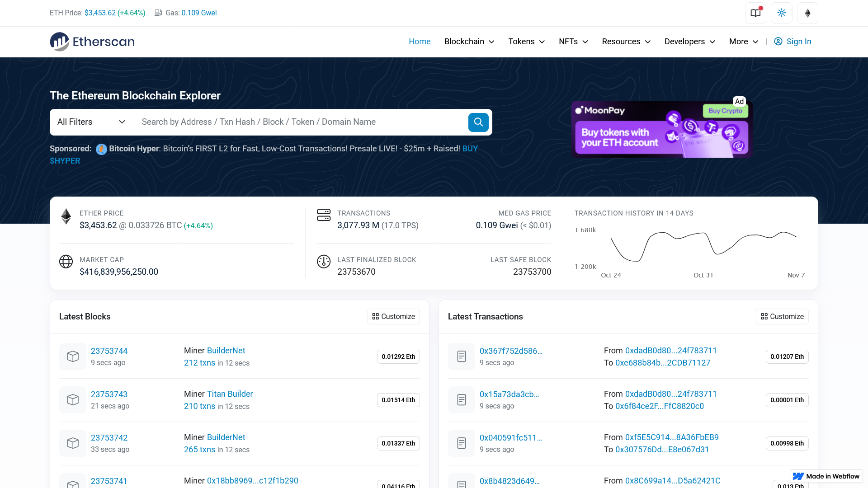Click the Transactions server stack icon
Screen dimensions: 868x488
[x=324, y=215]
